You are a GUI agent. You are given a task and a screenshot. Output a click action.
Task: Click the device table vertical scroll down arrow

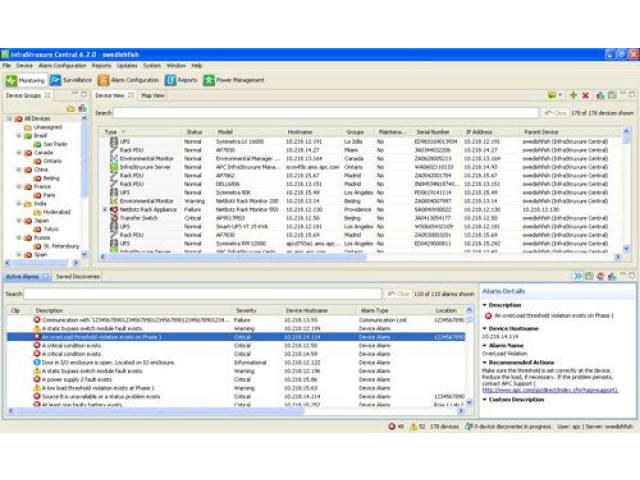[627, 248]
